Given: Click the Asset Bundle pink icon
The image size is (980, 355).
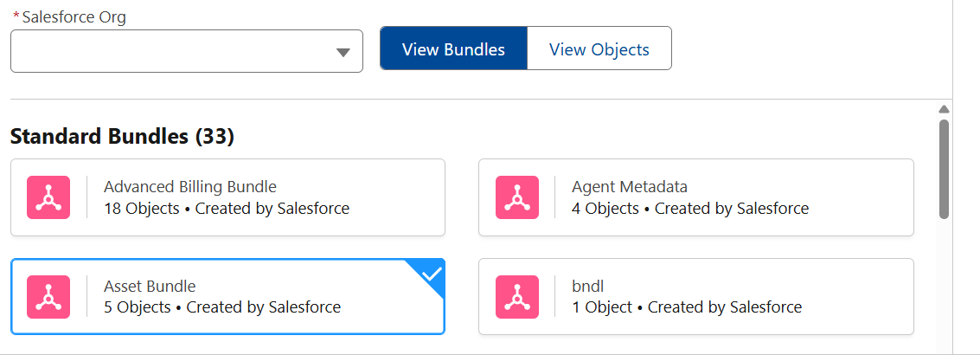Looking at the screenshot, I should click(48, 297).
